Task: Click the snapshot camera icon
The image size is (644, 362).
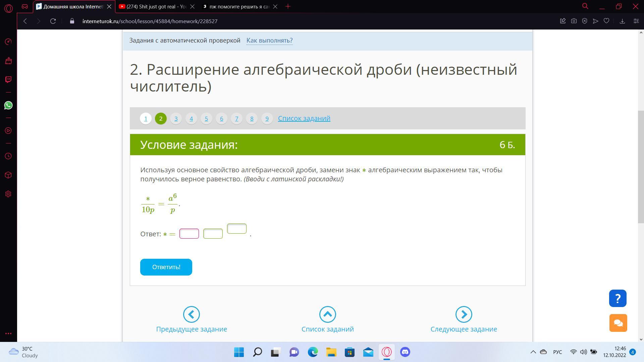Action: pyautogui.click(x=574, y=21)
